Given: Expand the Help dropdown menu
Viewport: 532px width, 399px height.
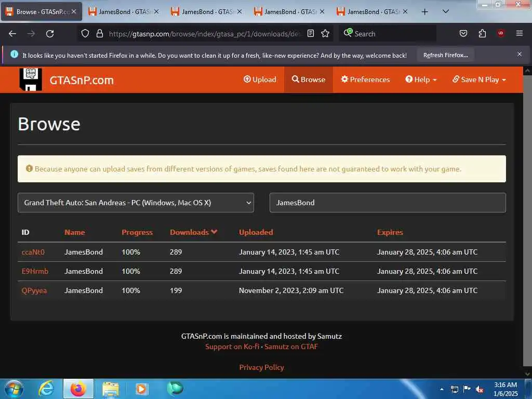Looking at the screenshot, I should [421, 79].
